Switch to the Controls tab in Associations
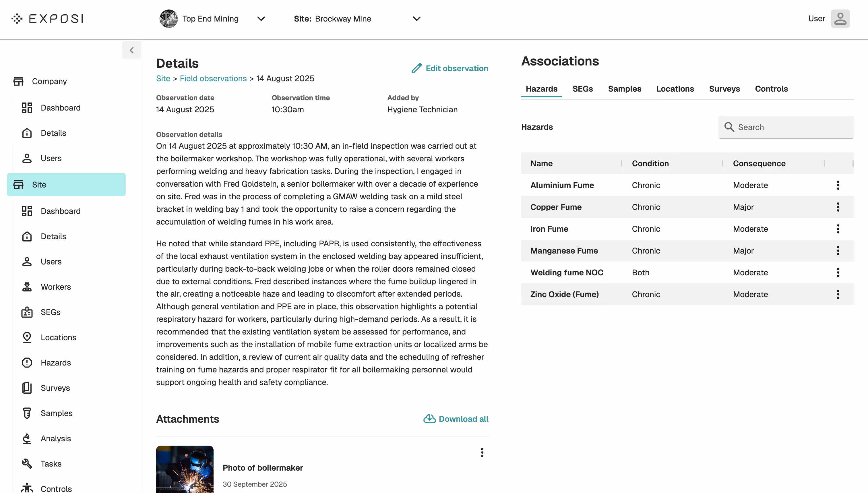 772,89
